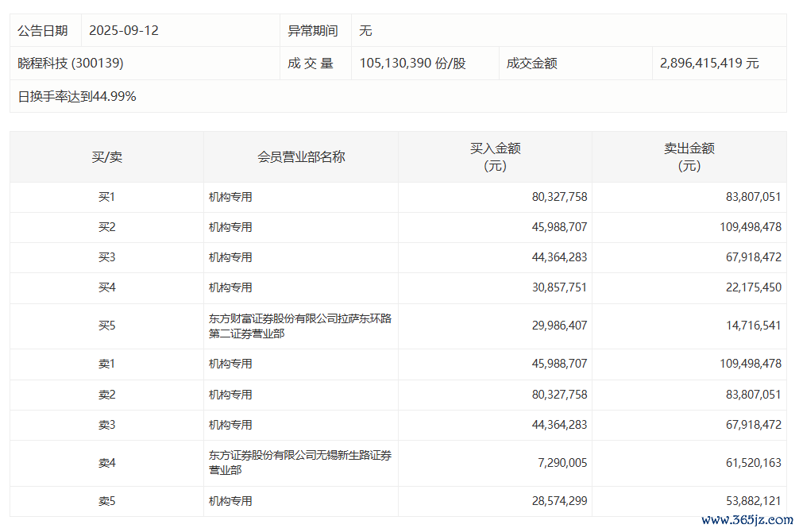
Task: Click the 卖4 row label
Action: (106, 463)
